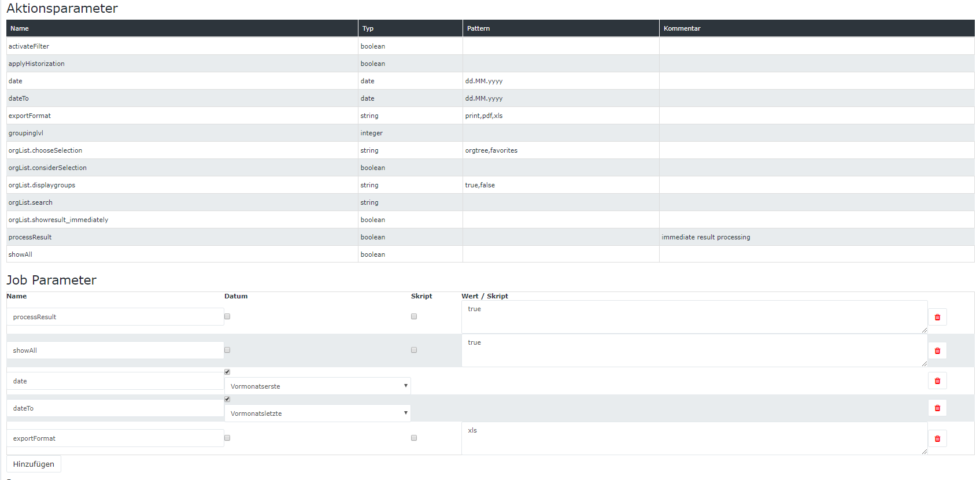Focus the exportFormat name input field
This screenshot has width=980, height=480.
point(115,438)
